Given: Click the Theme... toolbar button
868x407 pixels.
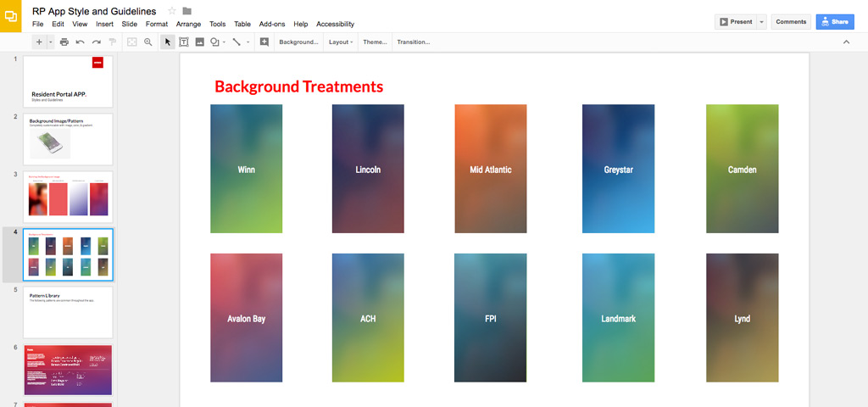Looking at the screenshot, I should [x=376, y=42].
